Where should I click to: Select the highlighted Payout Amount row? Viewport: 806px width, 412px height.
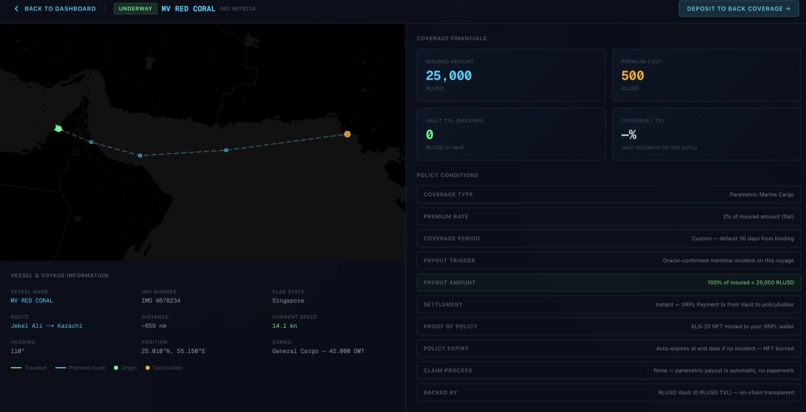pos(609,283)
